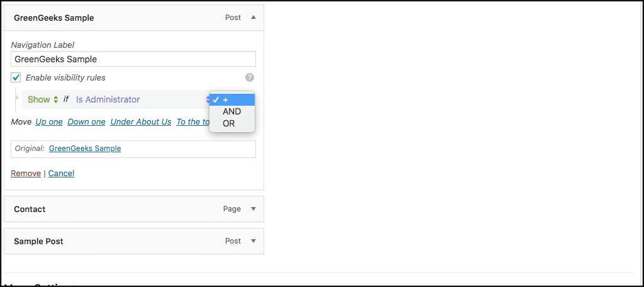Select the + option in the open list

232,99
